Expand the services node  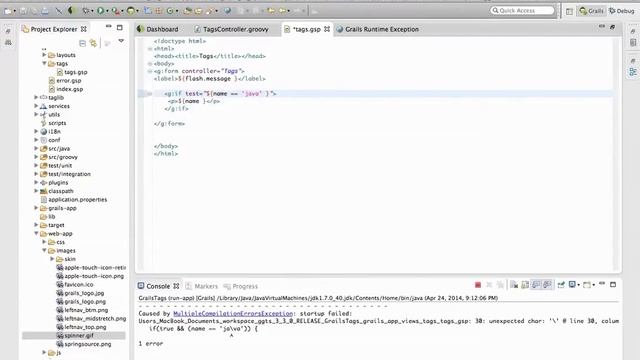pos(36,106)
